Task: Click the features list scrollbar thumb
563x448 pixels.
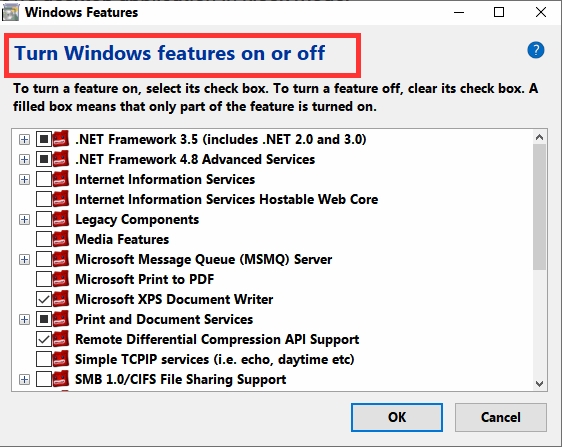Action: click(x=539, y=207)
